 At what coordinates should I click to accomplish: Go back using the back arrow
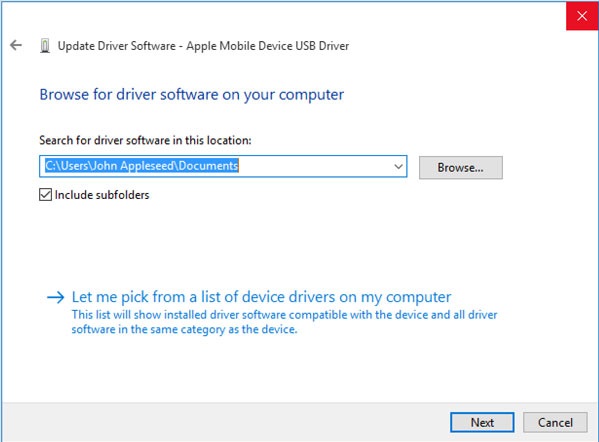click(x=16, y=45)
